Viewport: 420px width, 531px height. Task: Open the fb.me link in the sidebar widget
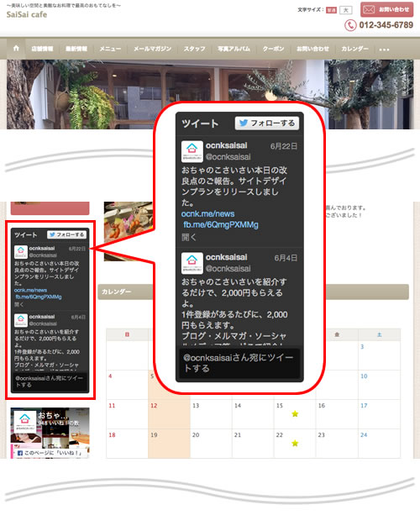tap(39, 297)
